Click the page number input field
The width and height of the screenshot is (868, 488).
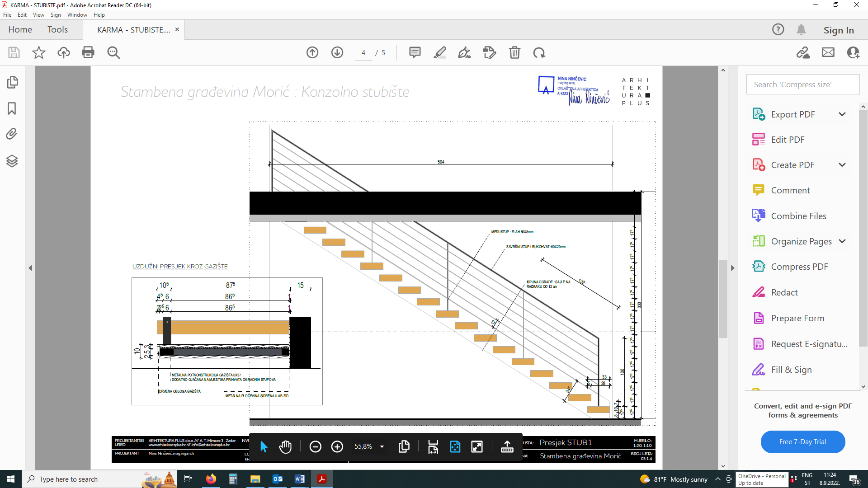[363, 53]
